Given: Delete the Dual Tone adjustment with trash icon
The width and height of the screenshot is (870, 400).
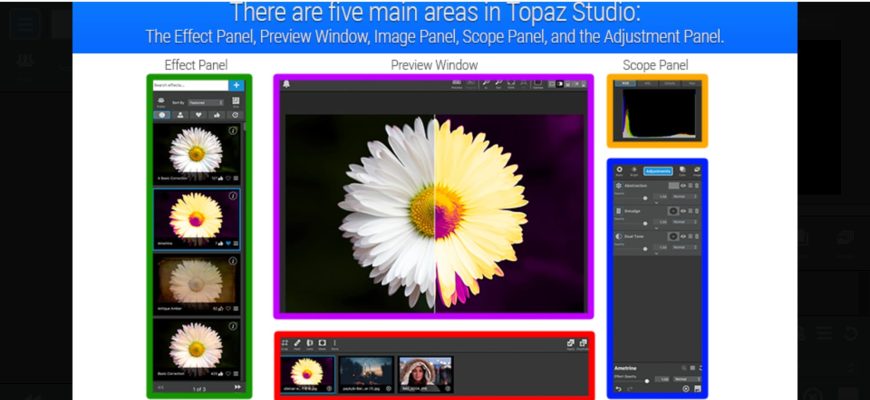Looking at the screenshot, I should click(x=697, y=236).
